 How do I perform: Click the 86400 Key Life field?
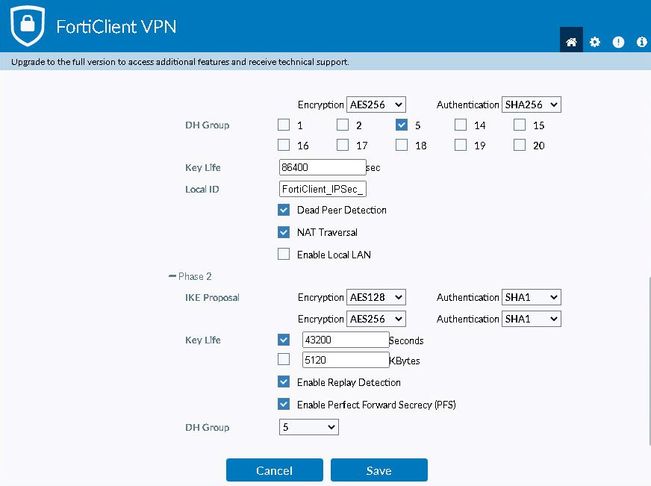click(323, 167)
